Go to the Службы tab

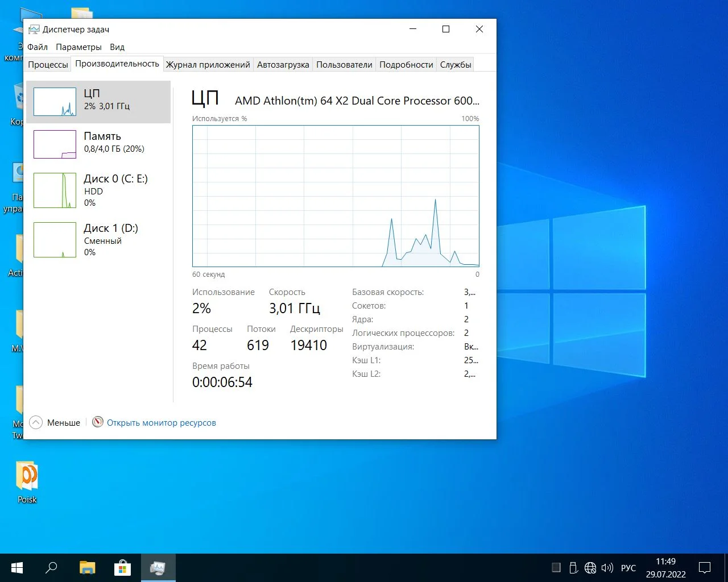click(x=455, y=65)
